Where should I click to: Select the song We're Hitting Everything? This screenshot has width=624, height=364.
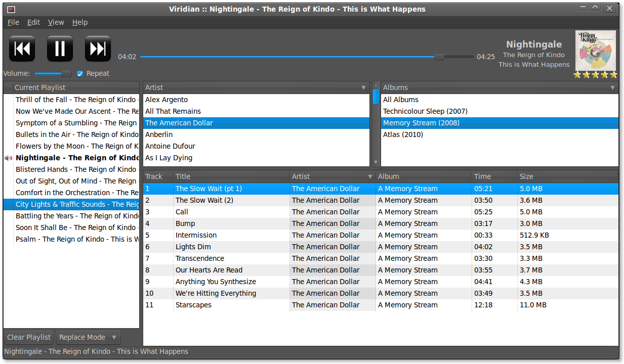[x=381, y=293]
